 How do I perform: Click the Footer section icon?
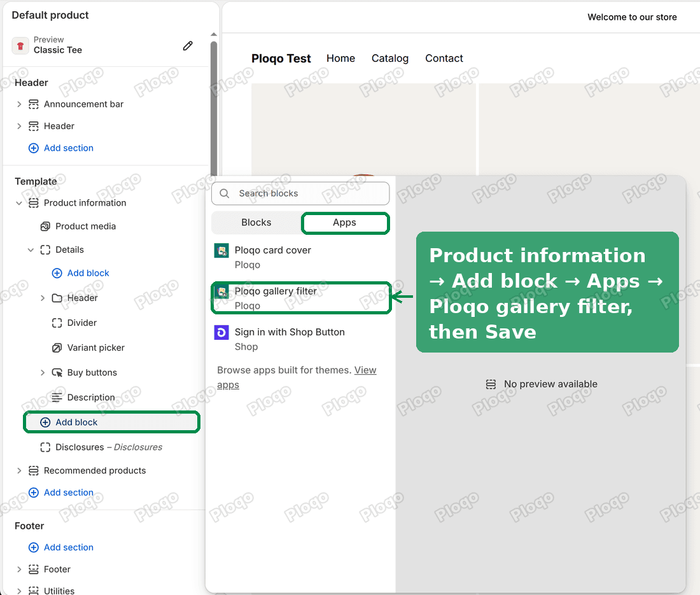tap(34, 569)
